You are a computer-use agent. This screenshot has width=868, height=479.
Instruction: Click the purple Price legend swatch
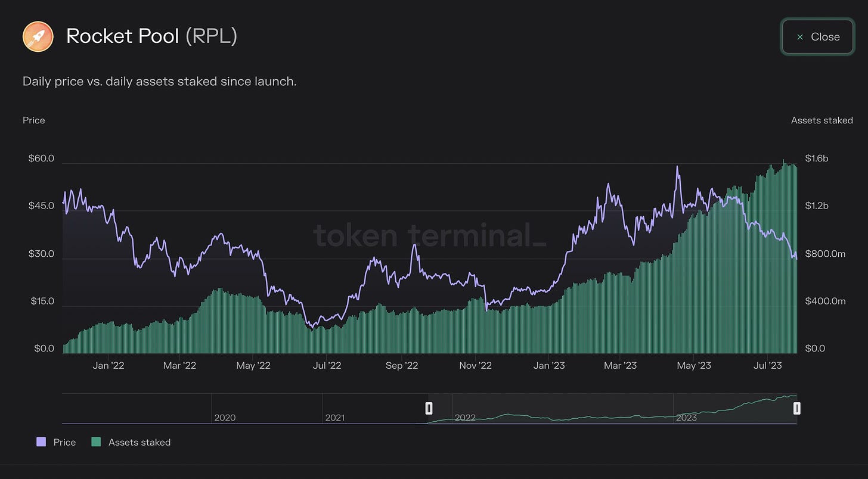point(41,442)
